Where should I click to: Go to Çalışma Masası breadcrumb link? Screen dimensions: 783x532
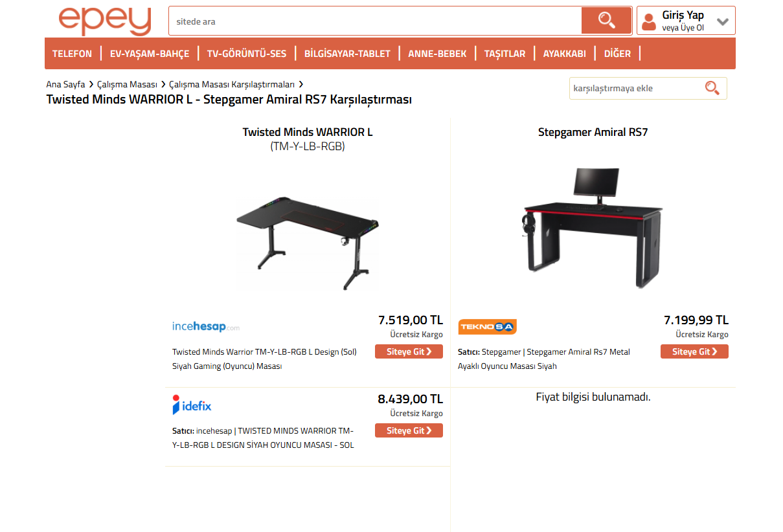tap(128, 85)
